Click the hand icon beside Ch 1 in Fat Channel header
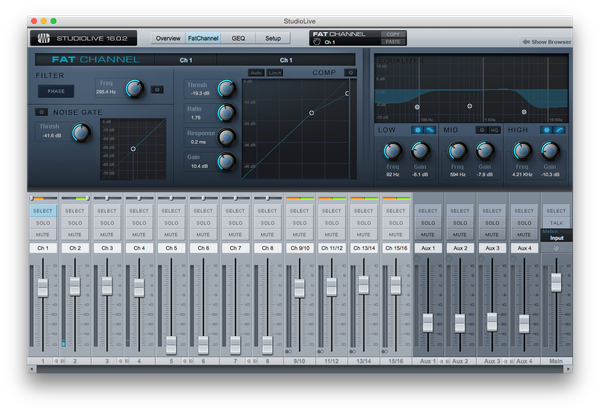This screenshot has width=600, height=412. click(317, 42)
